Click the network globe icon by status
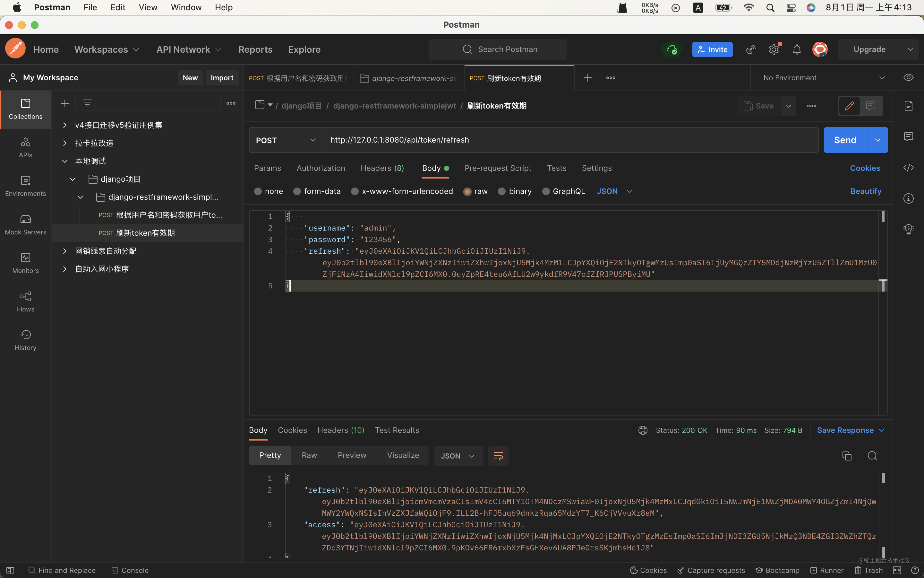This screenshot has height=578, width=924. (x=643, y=430)
